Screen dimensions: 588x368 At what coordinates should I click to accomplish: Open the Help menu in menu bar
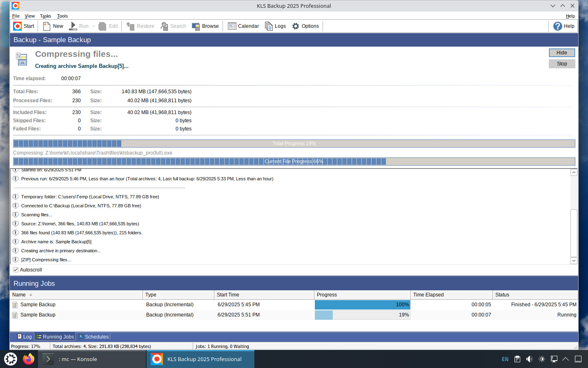570,16
